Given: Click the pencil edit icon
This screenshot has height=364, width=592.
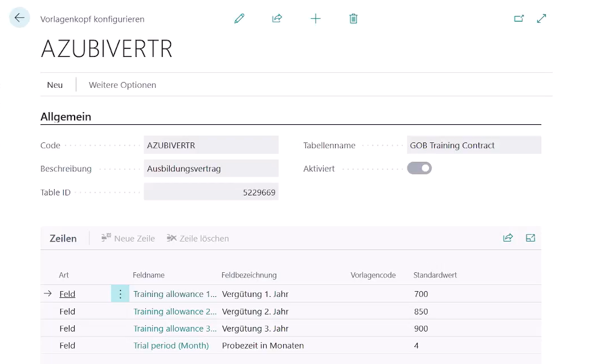Looking at the screenshot, I should pyautogui.click(x=239, y=19).
